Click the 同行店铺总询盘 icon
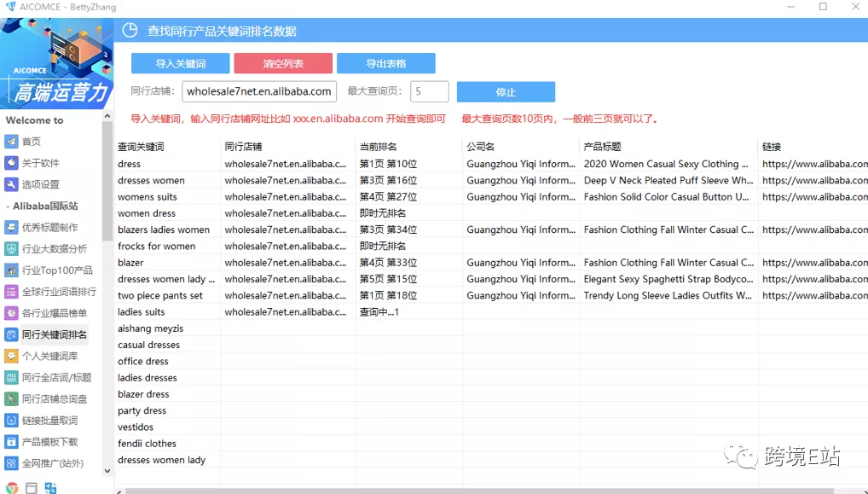The height and width of the screenshot is (494, 868). click(11, 398)
